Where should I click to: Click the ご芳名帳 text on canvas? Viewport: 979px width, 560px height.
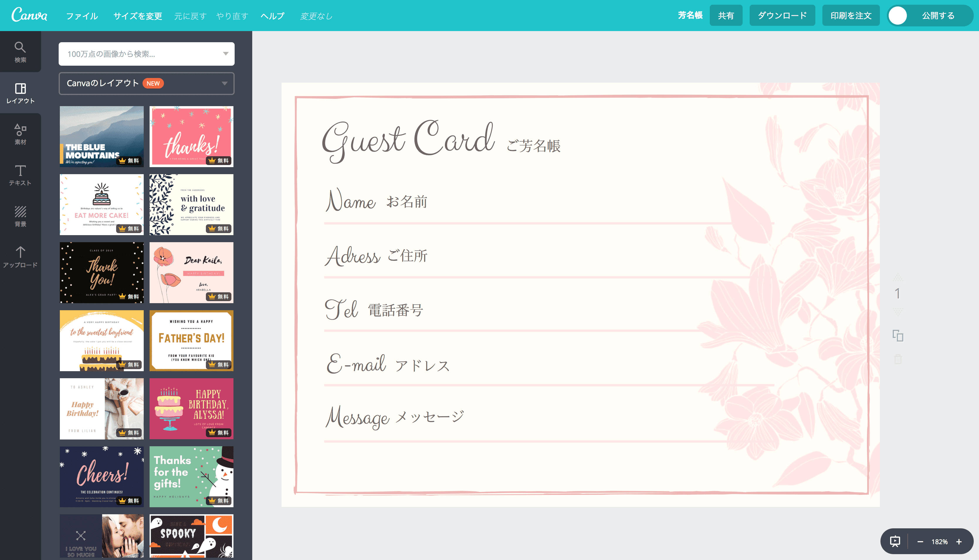click(x=533, y=146)
